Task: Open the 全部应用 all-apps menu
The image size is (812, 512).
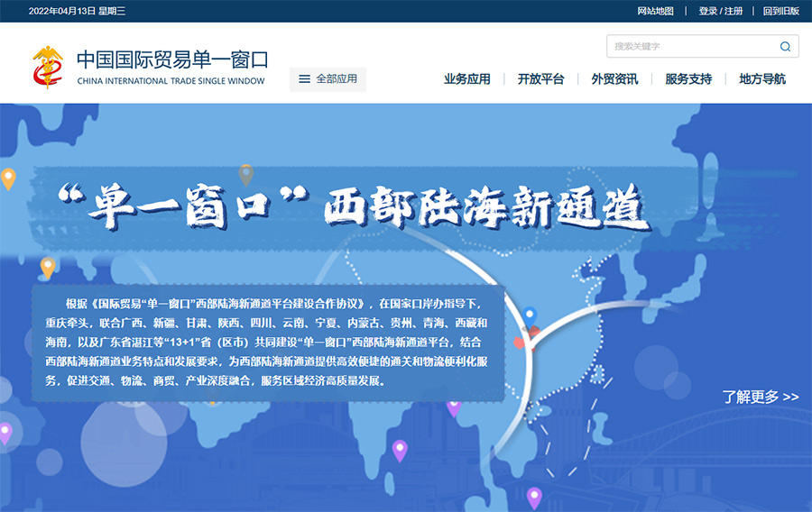Action: (328, 79)
